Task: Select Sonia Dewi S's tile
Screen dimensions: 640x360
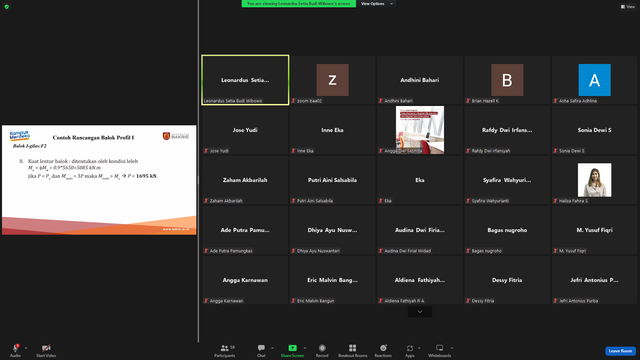Action: 594,130
